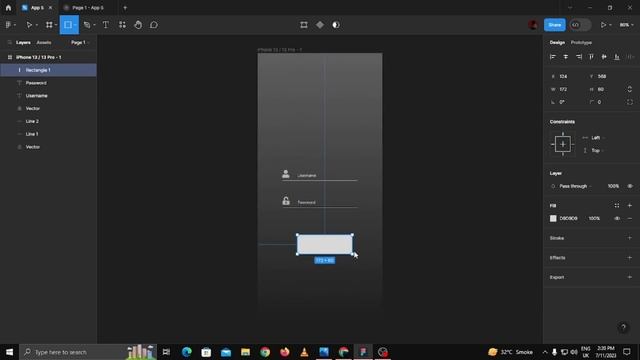Align selection vertical centers
The image size is (640, 360).
(x=604, y=57)
